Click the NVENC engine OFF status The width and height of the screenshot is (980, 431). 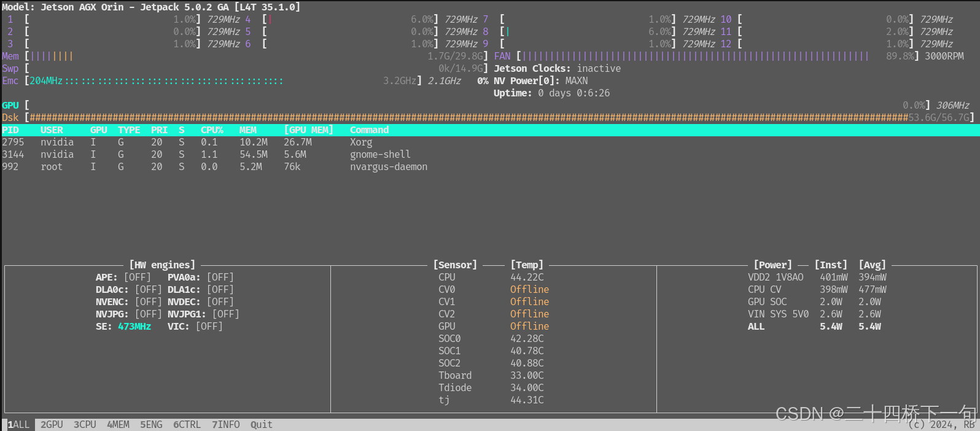click(148, 302)
